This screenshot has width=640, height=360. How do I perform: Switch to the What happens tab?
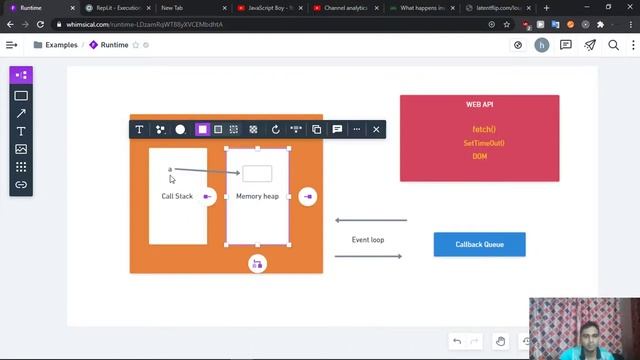[x=422, y=8]
